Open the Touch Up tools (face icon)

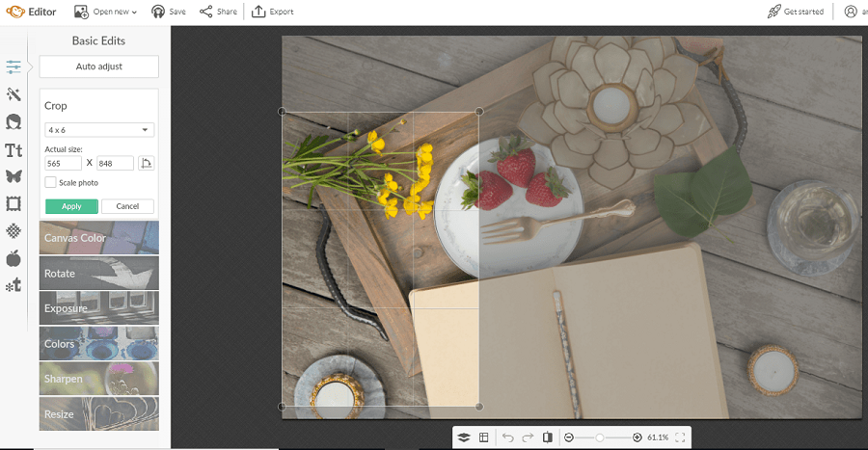tap(14, 121)
